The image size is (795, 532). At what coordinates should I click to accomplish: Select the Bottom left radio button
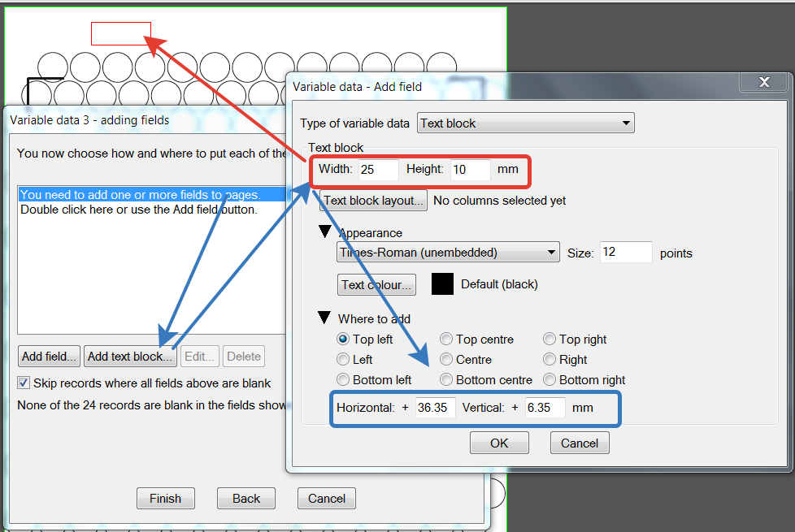click(x=343, y=379)
